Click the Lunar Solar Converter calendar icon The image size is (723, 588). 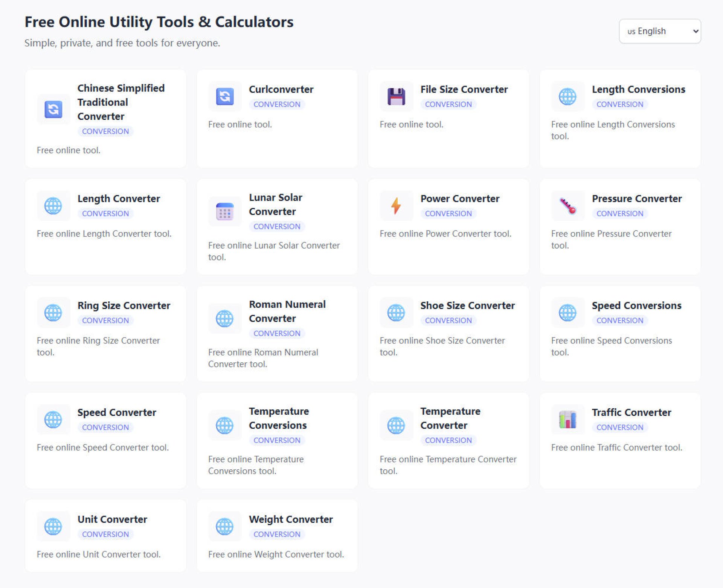225,211
